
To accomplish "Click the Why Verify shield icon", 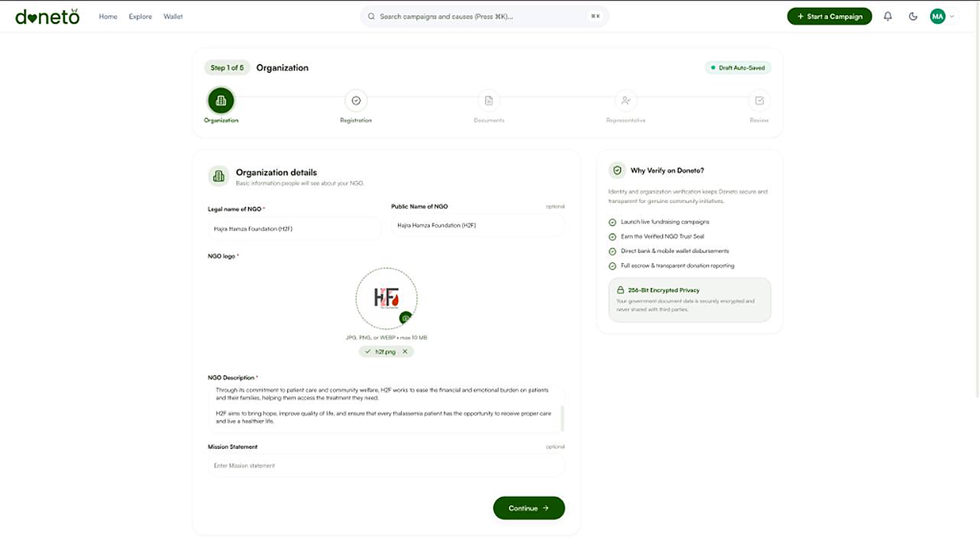I will pyautogui.click(x=617, y=170).
